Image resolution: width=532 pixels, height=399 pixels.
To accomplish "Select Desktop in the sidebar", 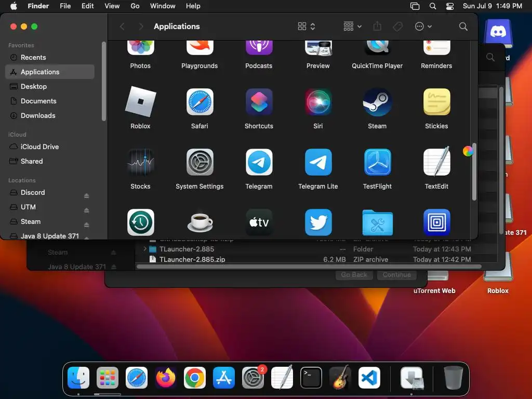I will [50, 87].
